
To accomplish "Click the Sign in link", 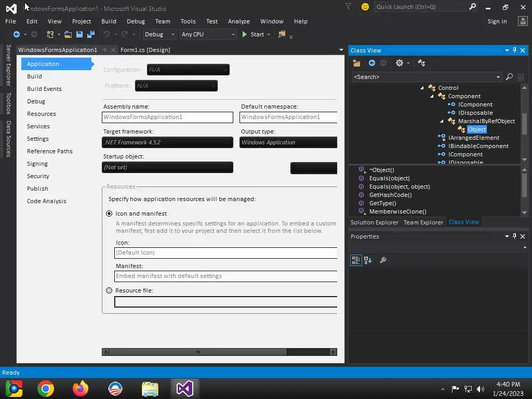I will pos(497,21).
